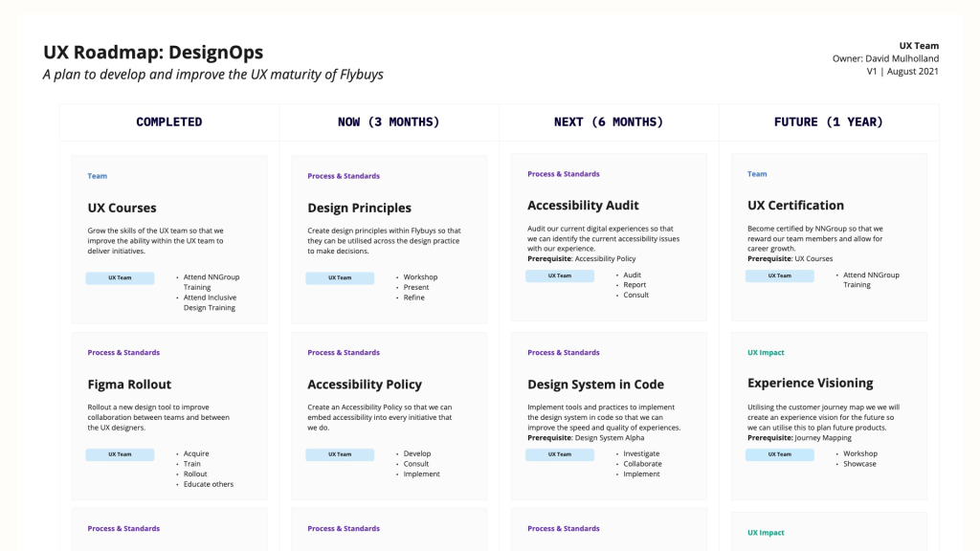This screenshot has width=980, height=551.
Task: Click the Team category label above UX Certification
Action: click(x=757, y=174)
